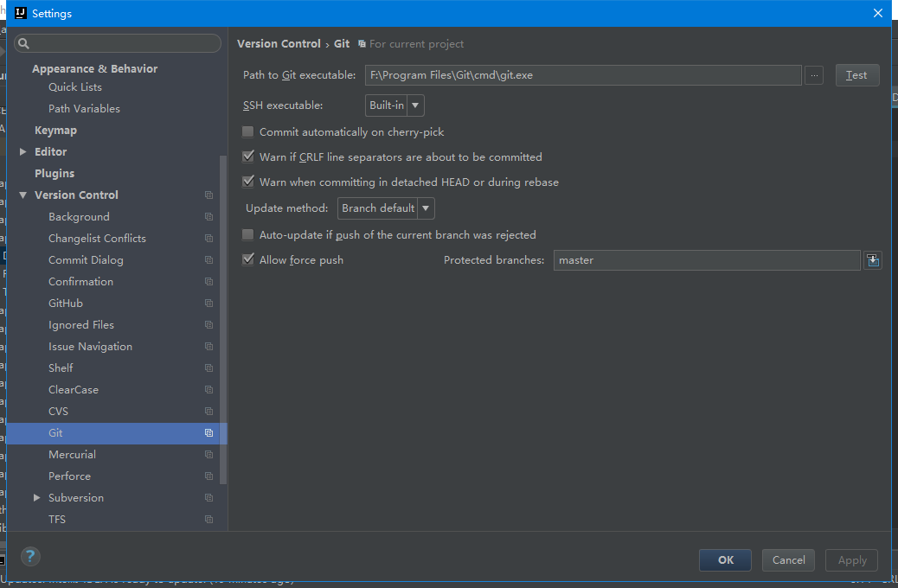Click the project-level icon beside Shelf

pos(209,368)
